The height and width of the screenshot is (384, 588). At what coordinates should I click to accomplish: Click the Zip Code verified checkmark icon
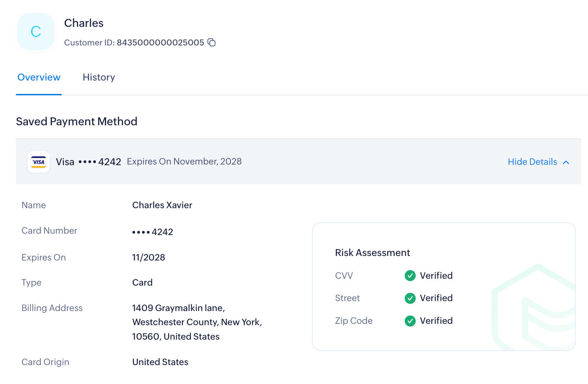410,321
